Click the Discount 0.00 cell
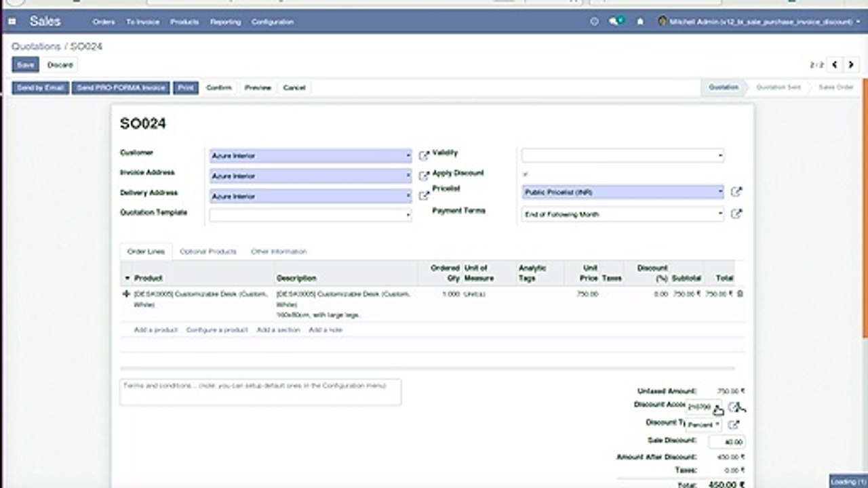868x488 pixels. pyautogui.click(x=660, y=294)
